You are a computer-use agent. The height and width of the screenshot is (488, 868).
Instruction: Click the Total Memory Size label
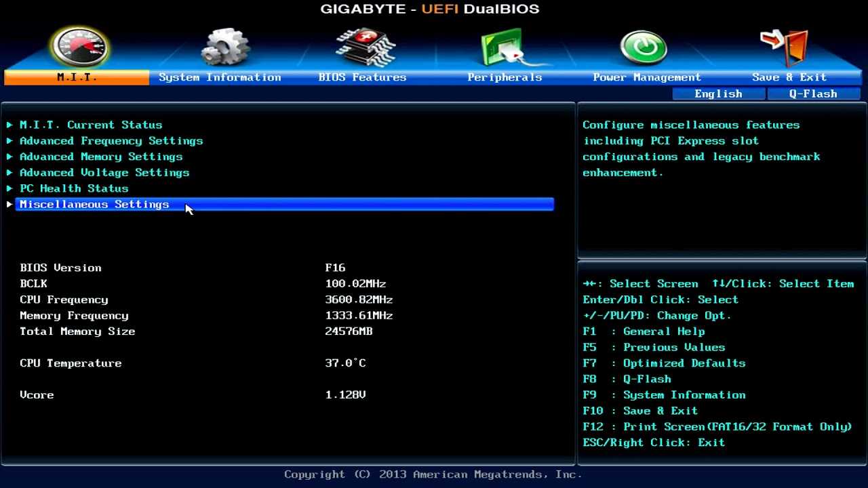tap(77, 331)
